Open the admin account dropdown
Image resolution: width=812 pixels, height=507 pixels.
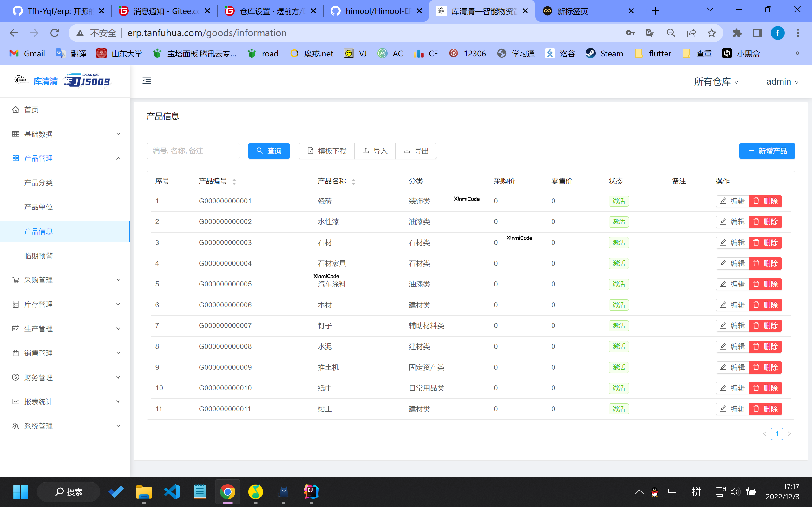tap(782, 81)
